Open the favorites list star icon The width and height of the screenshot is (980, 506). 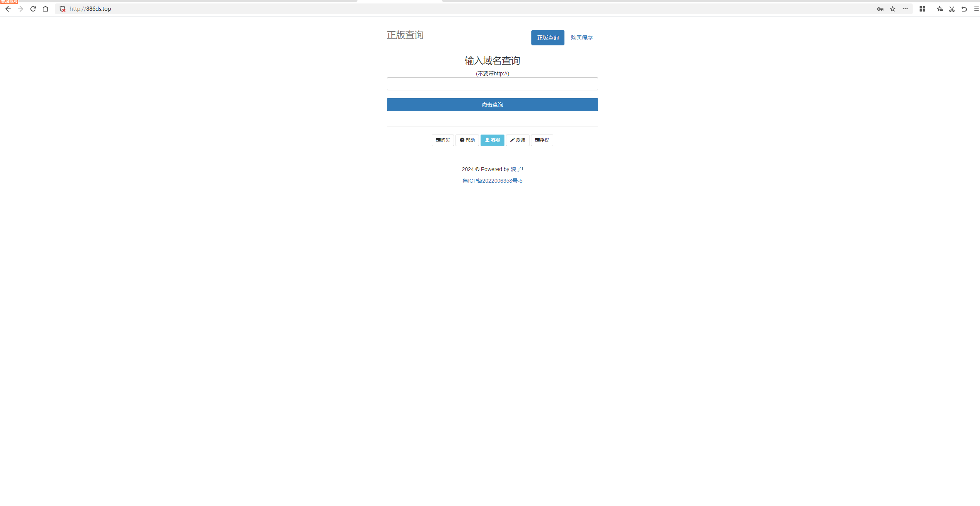939,8
